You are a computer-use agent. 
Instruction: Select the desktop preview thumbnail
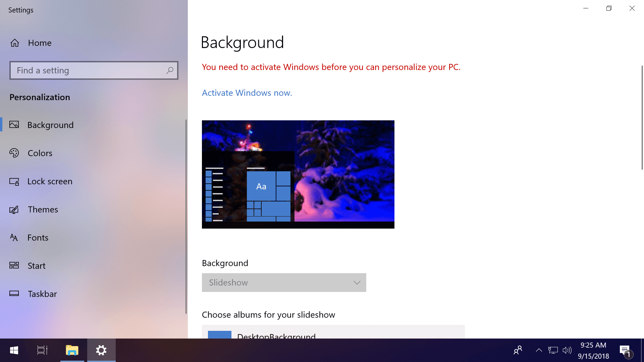[298, 174]
